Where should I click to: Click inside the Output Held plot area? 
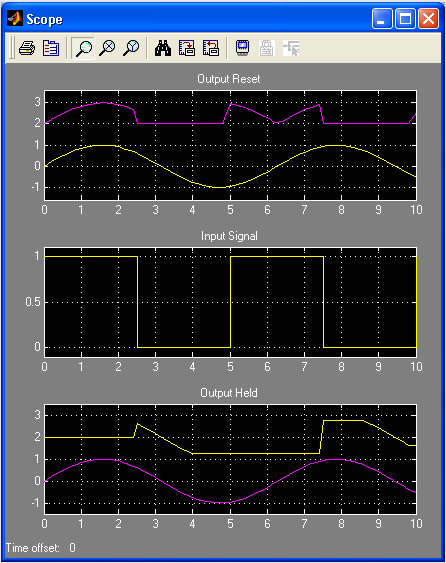[230, 459]
